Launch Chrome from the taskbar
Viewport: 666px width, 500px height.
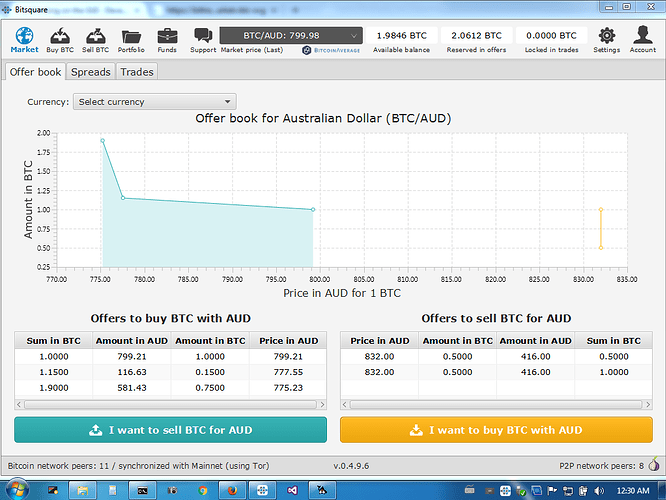pyautogui.click(x=203, y=491)
